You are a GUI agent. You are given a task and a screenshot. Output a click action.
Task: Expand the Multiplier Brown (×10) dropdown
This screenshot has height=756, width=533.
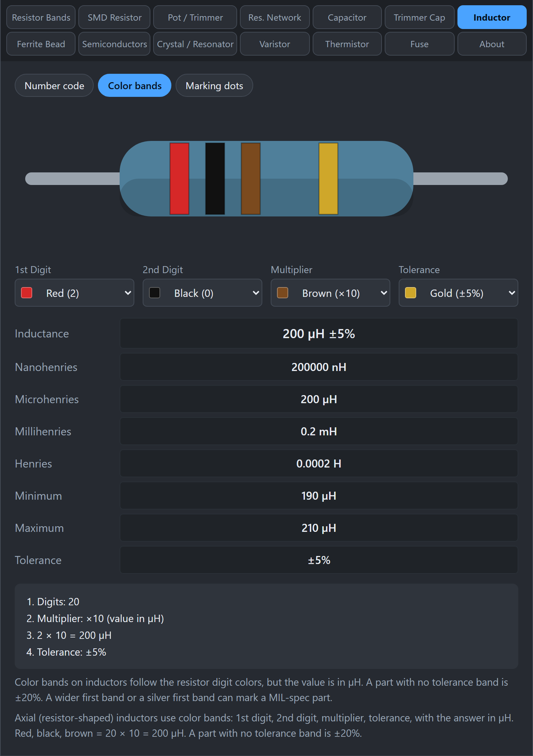click(x=331, y=293)
